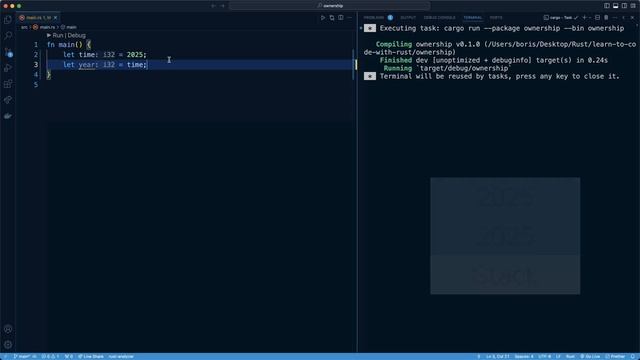Click 'Executing task' line in terminal
Viewport: 640px width, 360px height.
point(502,28)
